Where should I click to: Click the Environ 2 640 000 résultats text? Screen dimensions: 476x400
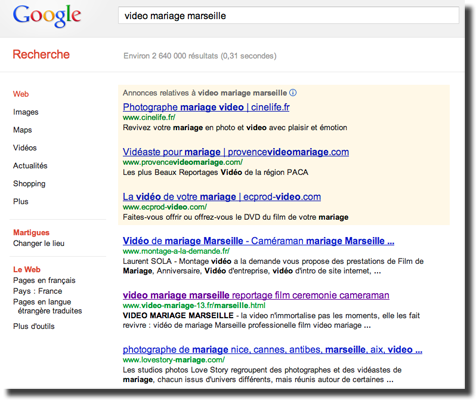point(200,56)
